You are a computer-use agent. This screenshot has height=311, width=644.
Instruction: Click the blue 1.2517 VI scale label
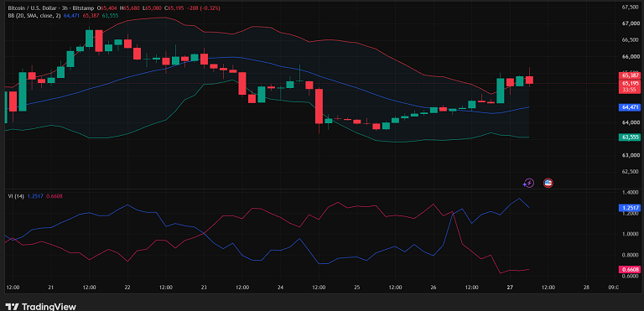(x=630, y=208)
